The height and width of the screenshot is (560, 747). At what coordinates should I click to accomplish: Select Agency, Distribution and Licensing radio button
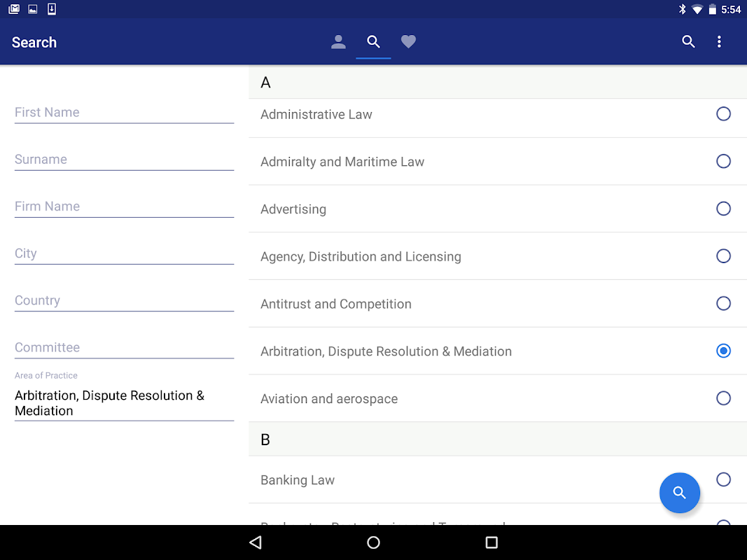pyautogui.click(x=723, y=255)
